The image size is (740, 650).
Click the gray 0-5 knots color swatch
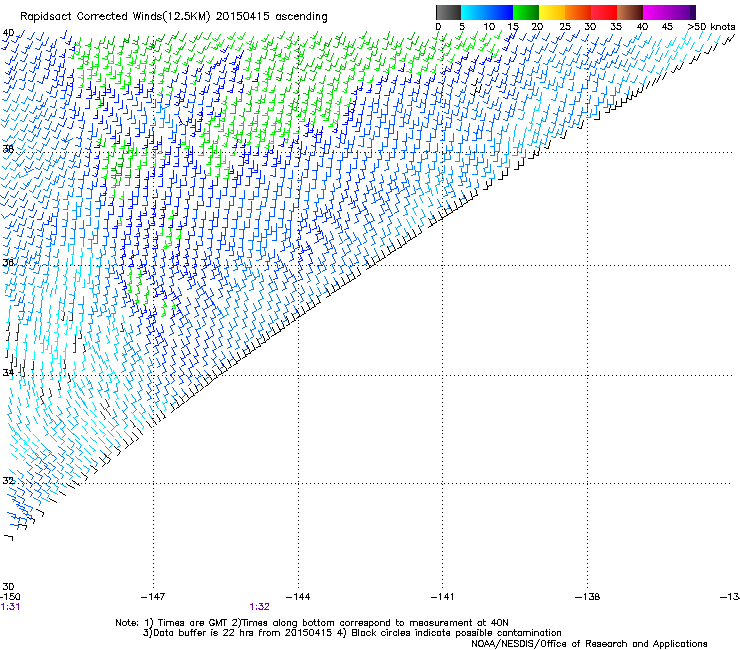[x=449, y=12]
